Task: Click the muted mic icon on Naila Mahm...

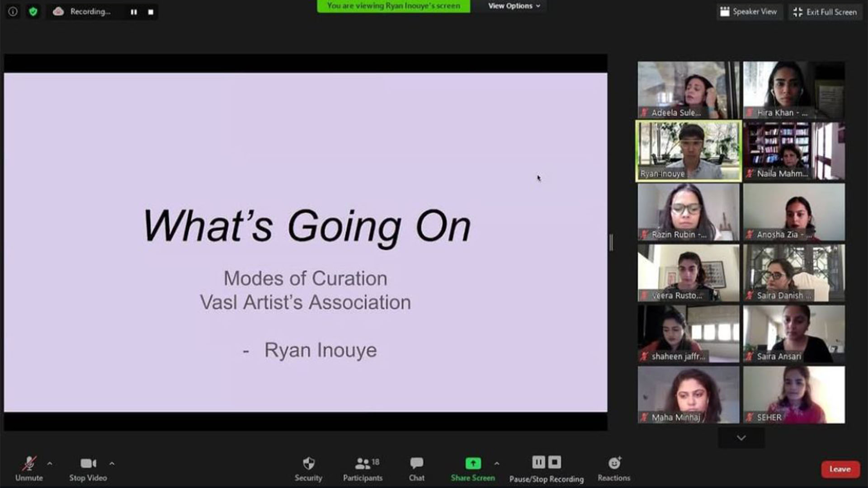Action: (x=750, y=174)
